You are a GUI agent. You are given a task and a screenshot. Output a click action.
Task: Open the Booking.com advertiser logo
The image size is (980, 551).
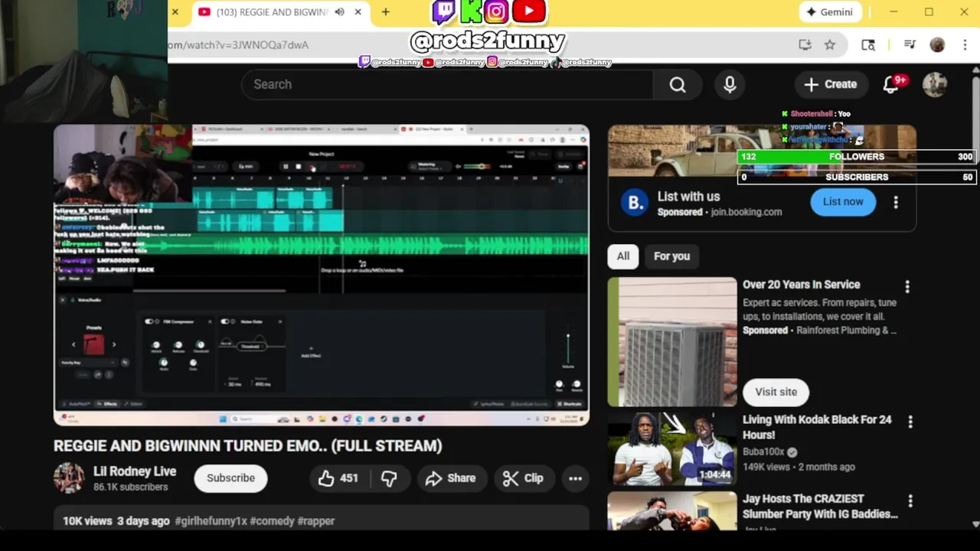[x=634, y=203]
